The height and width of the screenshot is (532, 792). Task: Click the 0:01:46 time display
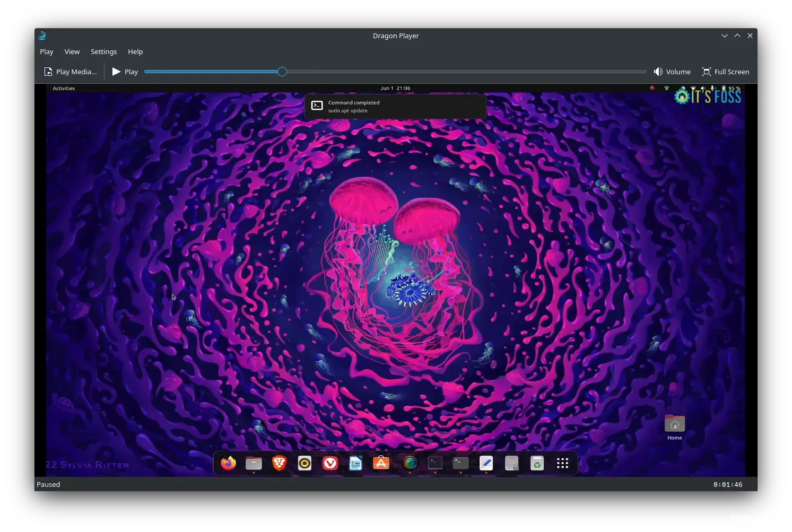[x=728, y=484]
